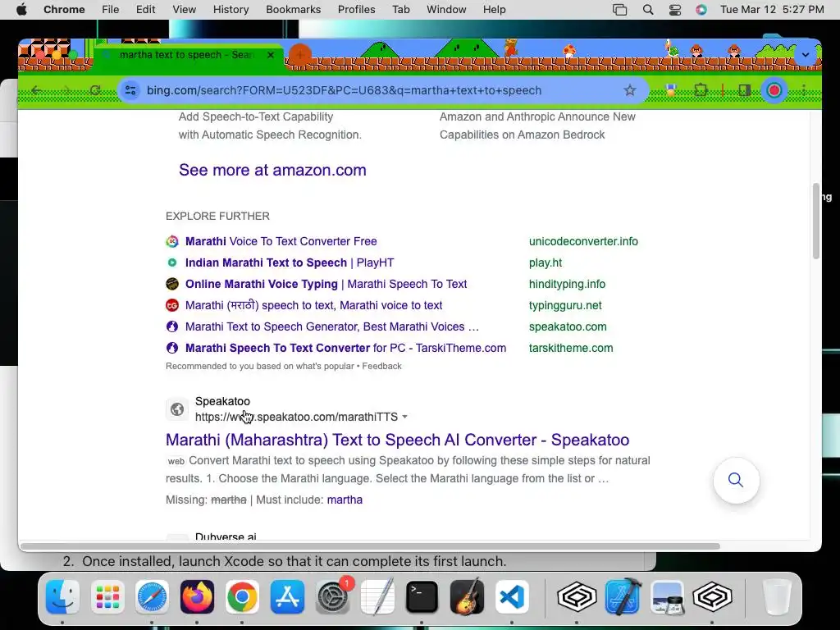Open the Tab menu

pyautogui.click(x=400, y=10)
